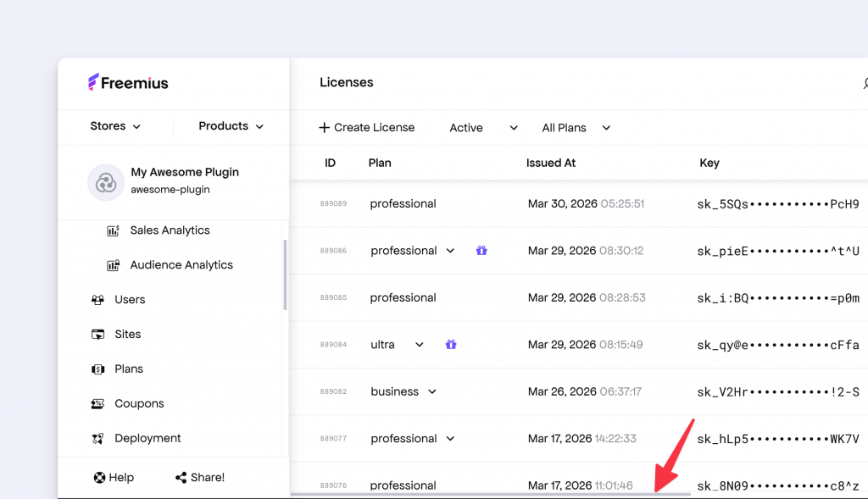
Task: Click the Share! icon
Action: (x=179, y=477)
